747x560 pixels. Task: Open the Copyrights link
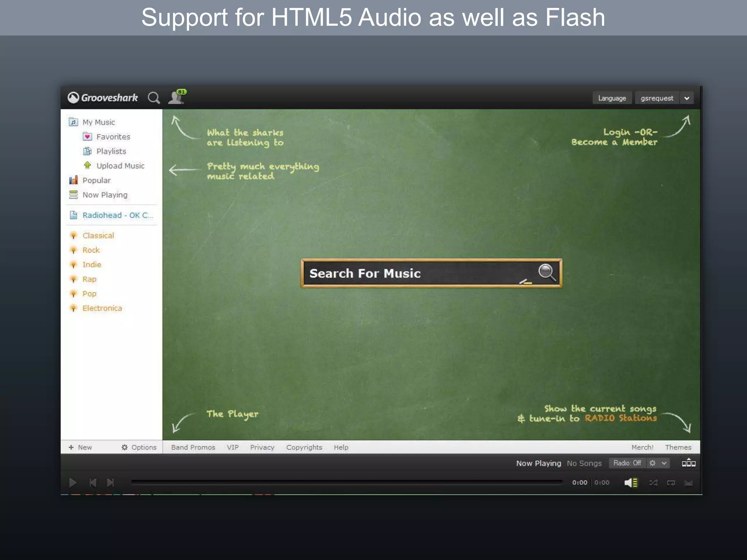(x=304, y=447)
